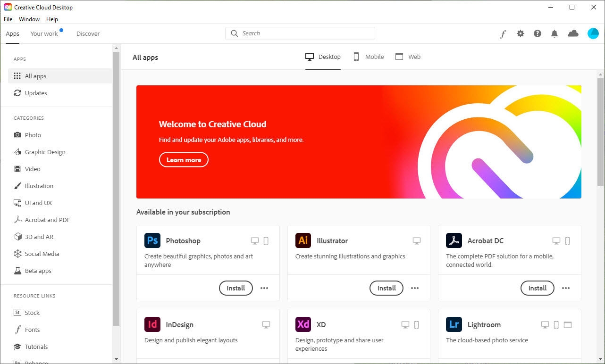Click the XD app icon

coord(303,324)
